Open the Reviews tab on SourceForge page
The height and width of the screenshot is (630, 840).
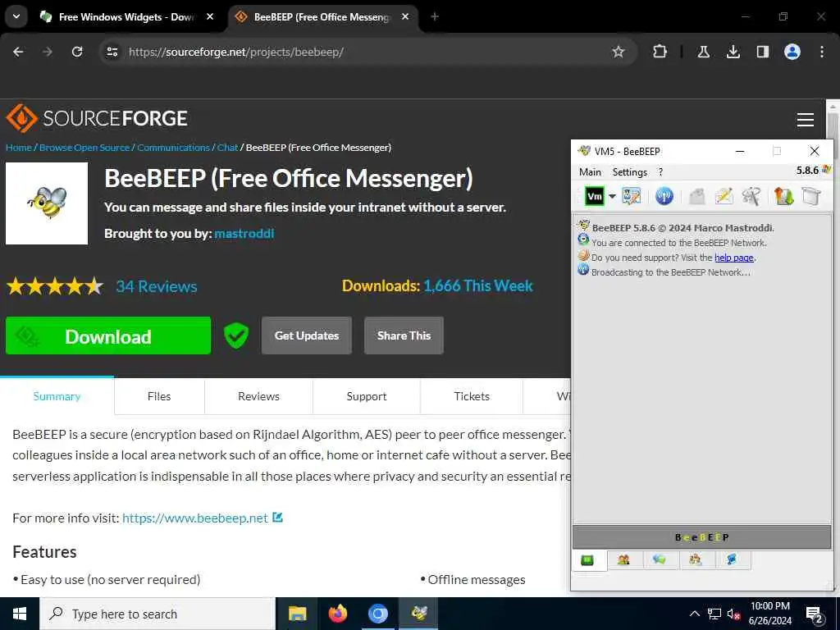point(258,396)
